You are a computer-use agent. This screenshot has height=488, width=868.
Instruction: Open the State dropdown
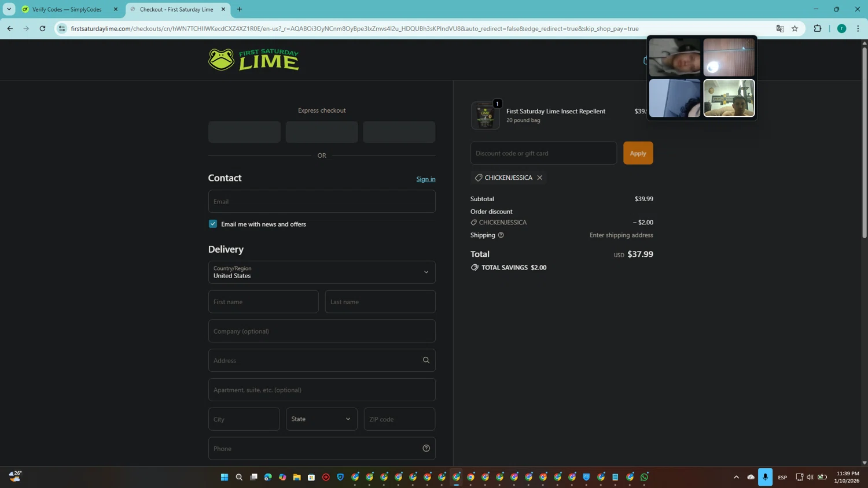322,419
